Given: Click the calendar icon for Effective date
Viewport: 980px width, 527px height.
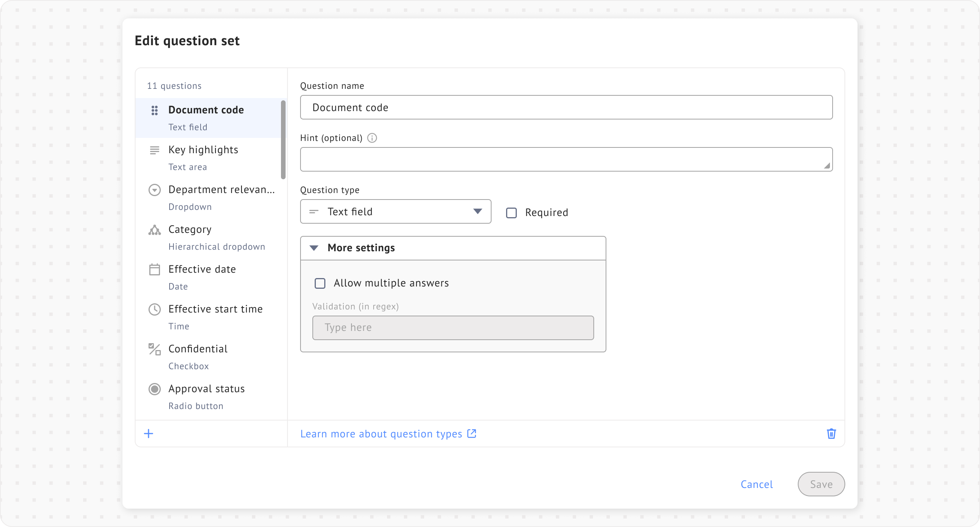Looking at the screenshot, I should [x=154, y=270].
